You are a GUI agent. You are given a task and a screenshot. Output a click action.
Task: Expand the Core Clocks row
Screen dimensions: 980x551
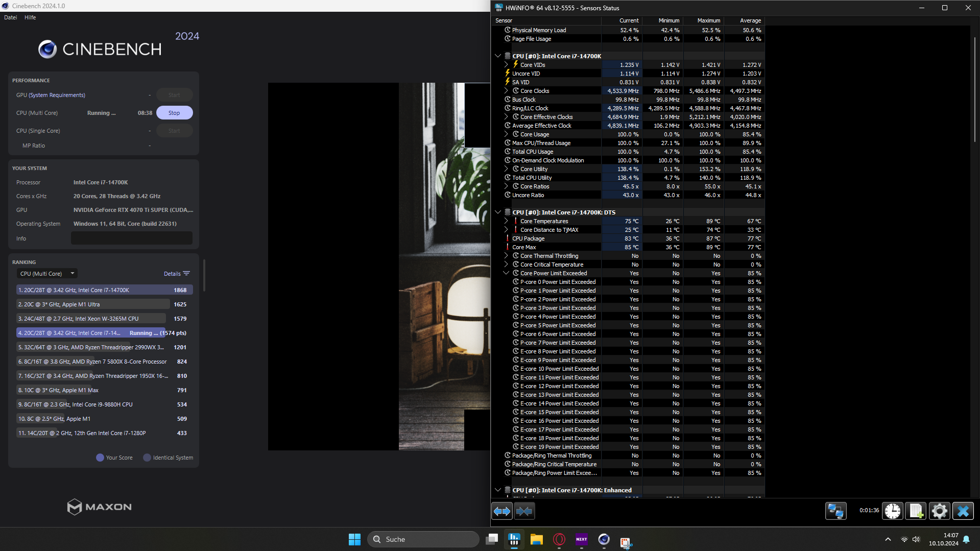pos(506,91)
